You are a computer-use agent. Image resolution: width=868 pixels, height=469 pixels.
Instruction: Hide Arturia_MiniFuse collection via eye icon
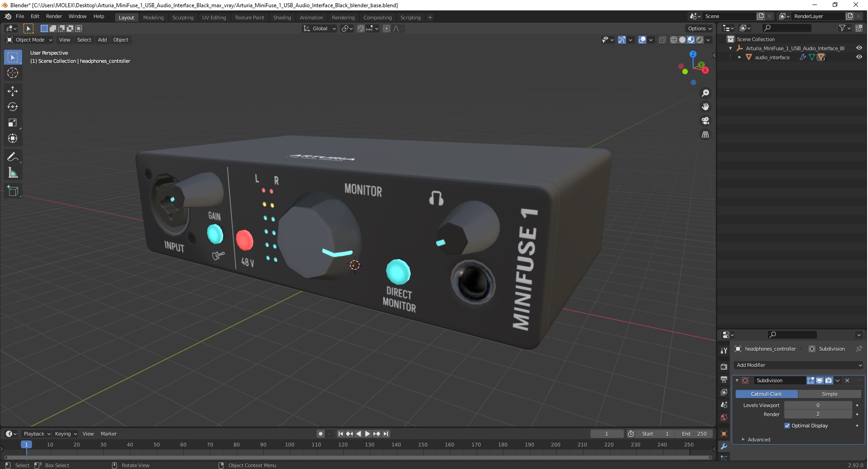[859, 48]
